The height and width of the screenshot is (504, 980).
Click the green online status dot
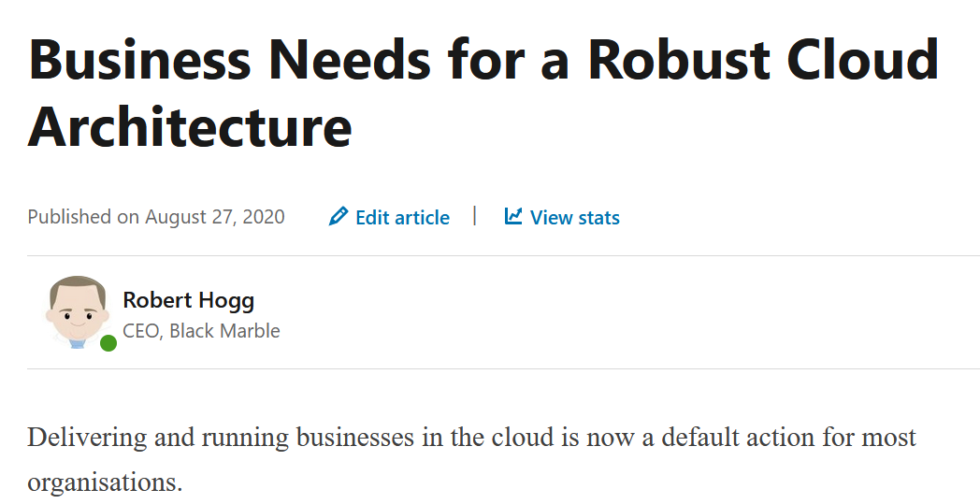point(108,343)
